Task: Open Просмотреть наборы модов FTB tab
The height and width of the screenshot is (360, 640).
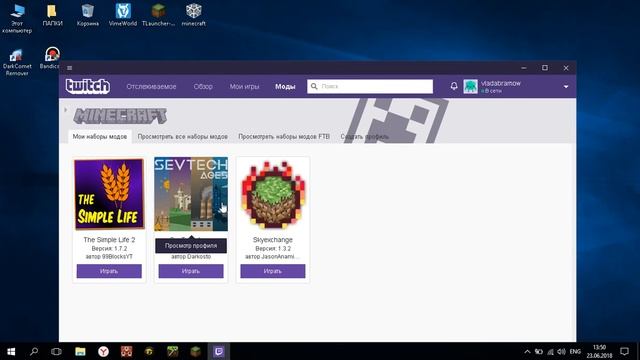Action: (284, 137)
